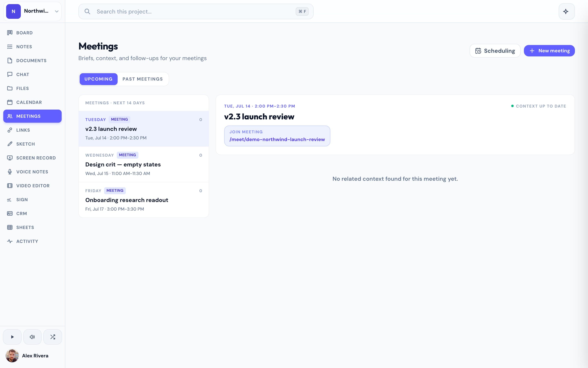Open the Calendar section
The height and width of the screenshot is (368, 588).
pos(32,102)
